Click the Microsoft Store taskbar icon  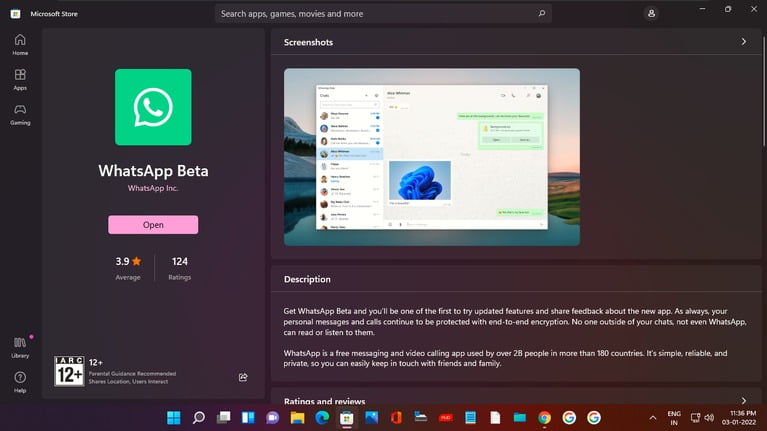coord(347,418)
